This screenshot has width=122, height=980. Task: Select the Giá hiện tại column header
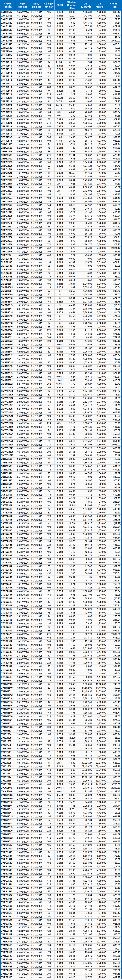(100, 5)
